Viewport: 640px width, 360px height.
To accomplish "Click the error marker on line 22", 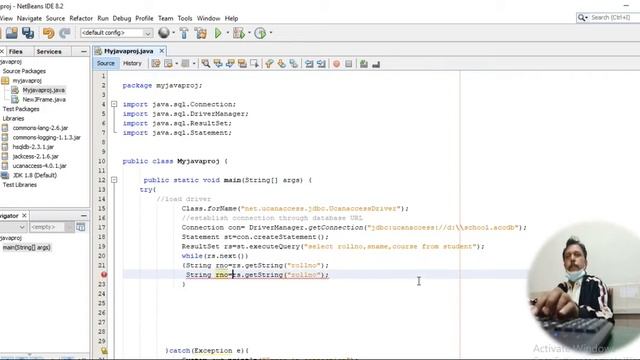I will pyautogui.click(x=104, y=275).
